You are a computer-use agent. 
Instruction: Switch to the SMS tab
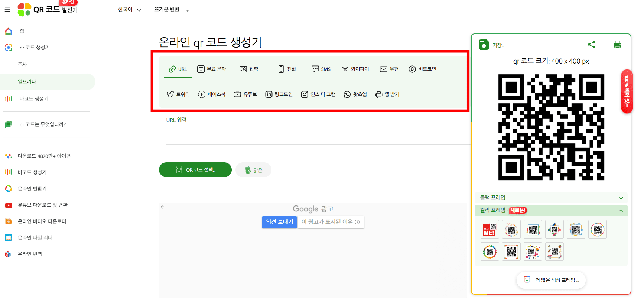tap(321, 69)
